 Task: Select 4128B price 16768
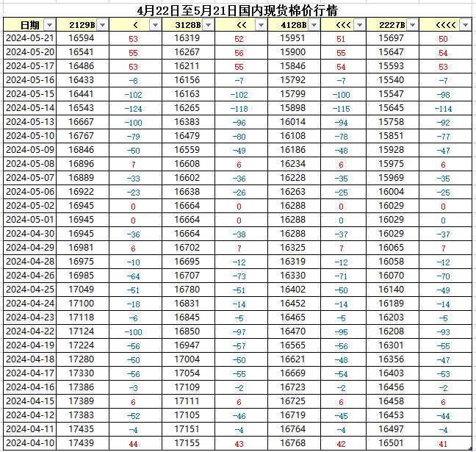292,443
